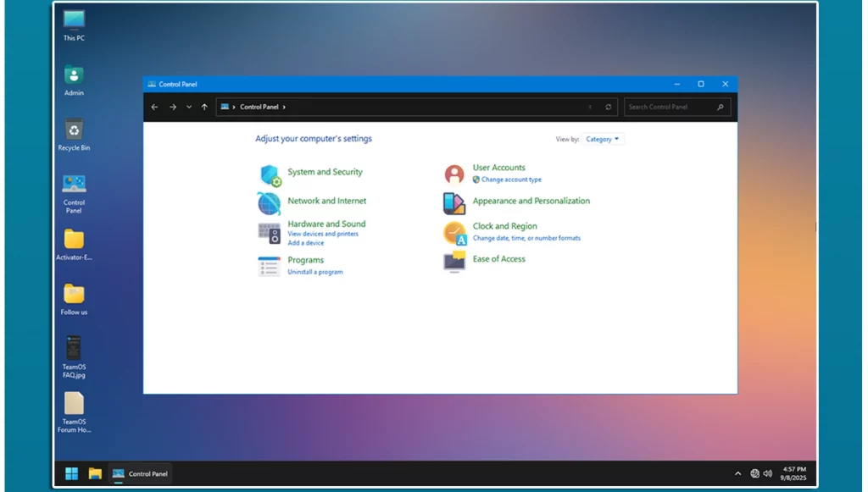868x492 pixels.
Task: Open the volume icon in system tray
Action: (767, 473)
